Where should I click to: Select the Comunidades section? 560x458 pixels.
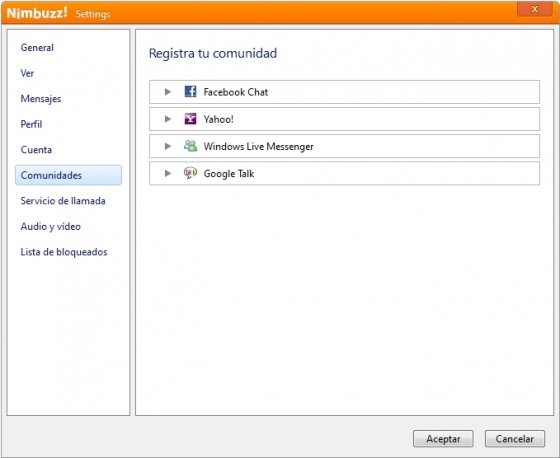coord(68,175)
